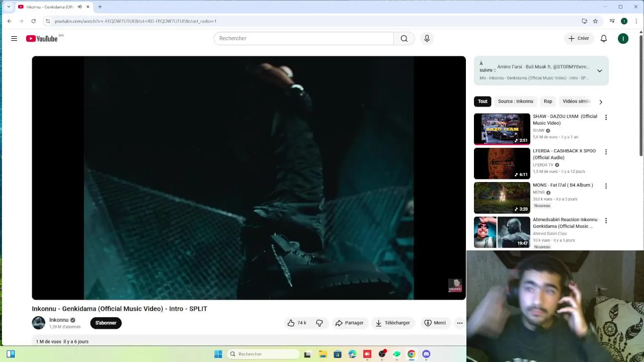644x362 pixels.
Task: Click the page vertical scrollbar
Action: coord(641,96)
